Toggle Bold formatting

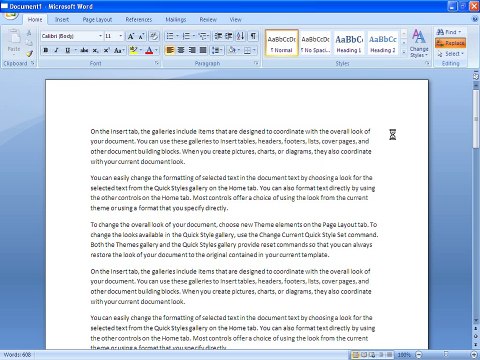point(46,50)
